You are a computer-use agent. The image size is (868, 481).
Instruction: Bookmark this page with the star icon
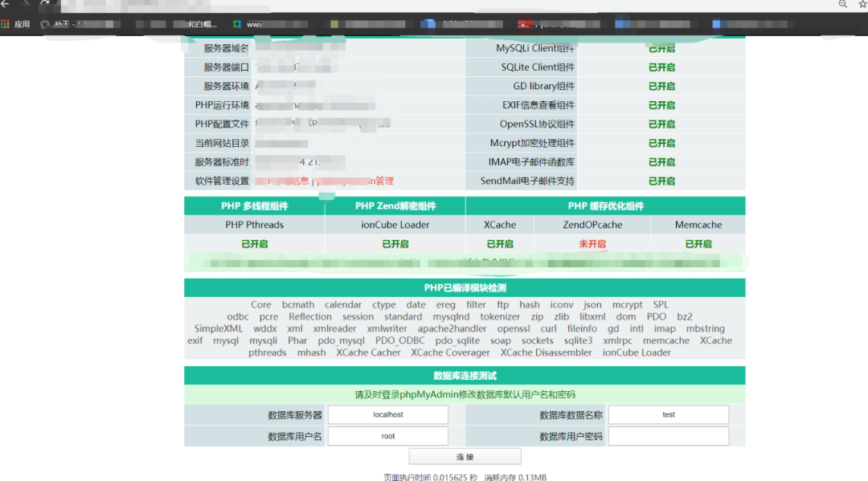coord(862,4)
